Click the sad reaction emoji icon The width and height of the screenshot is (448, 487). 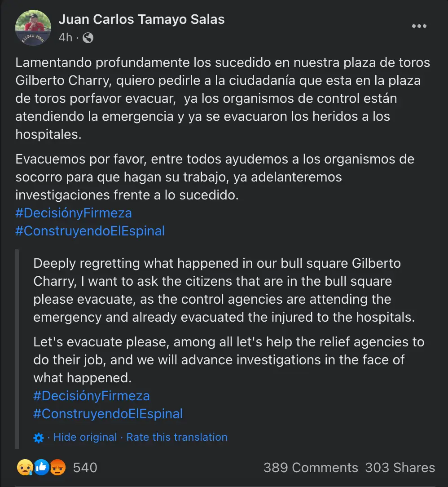[24, 468]
